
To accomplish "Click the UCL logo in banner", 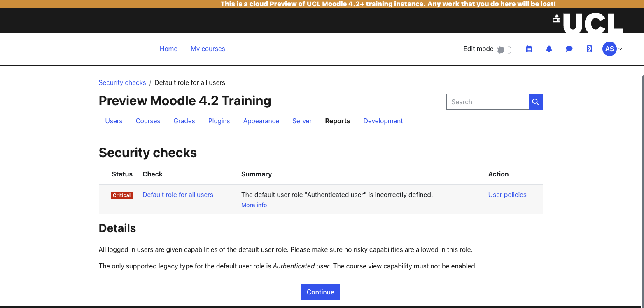I will (x=588, y=22).
